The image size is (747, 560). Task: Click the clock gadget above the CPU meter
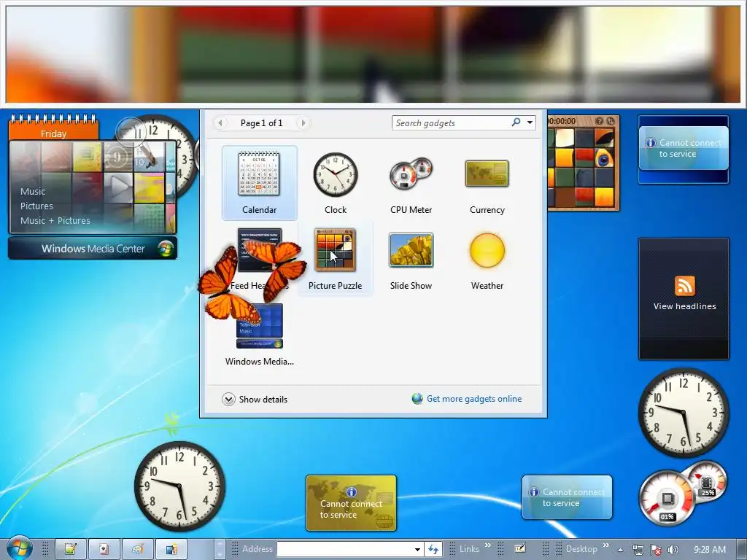(x=684, y=413)
